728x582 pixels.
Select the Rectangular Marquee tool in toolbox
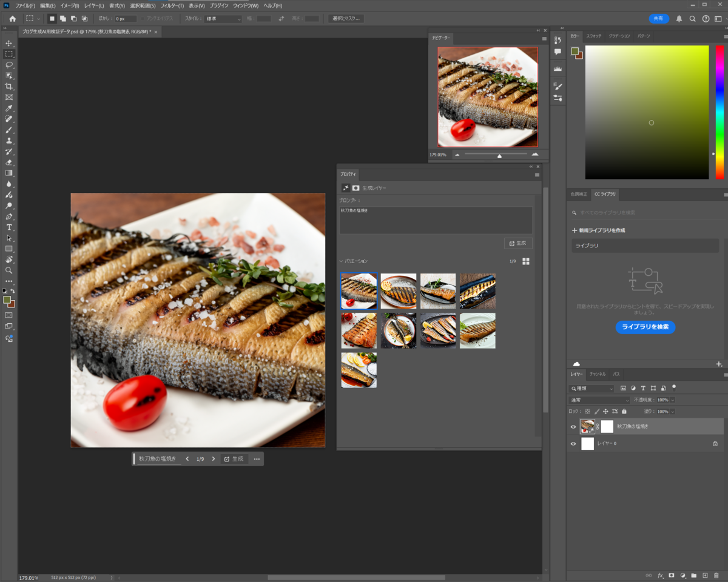(9, 54)
